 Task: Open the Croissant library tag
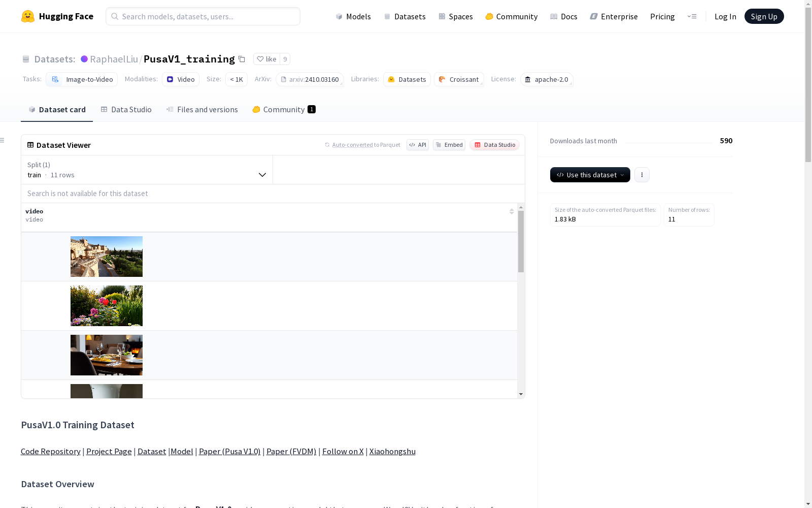[459, 79]
